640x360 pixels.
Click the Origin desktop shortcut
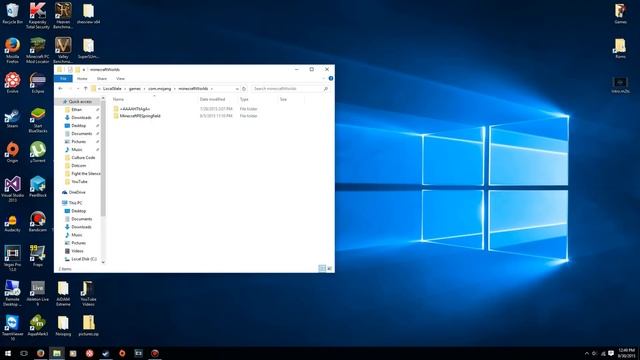coord(12,152)
